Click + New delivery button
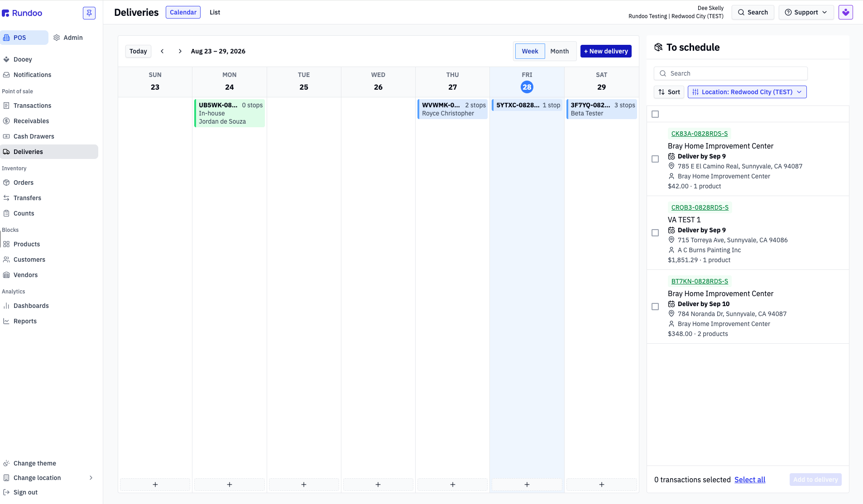Screen dimensions: 863x504 click(x=606, y=51)
